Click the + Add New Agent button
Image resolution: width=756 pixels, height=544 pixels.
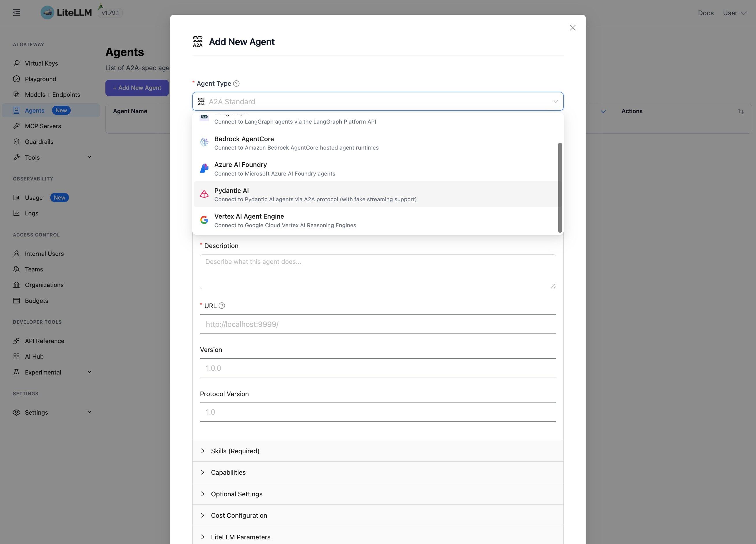click(x=137, y=88)
